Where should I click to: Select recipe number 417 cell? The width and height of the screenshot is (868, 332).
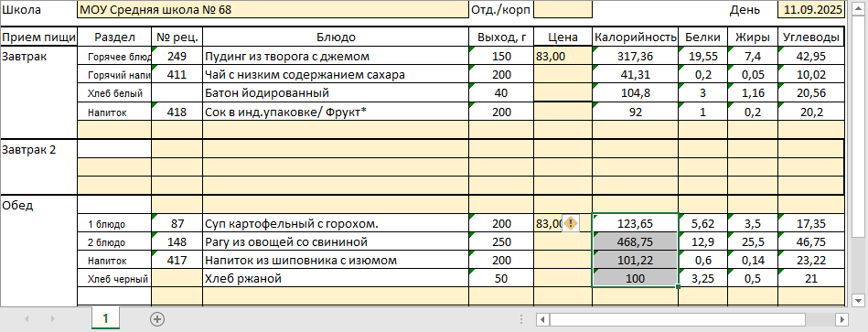coord(177,260)
